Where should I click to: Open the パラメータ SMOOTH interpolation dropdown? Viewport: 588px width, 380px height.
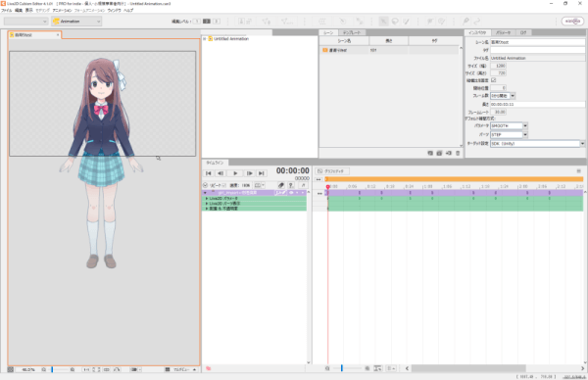509,126
